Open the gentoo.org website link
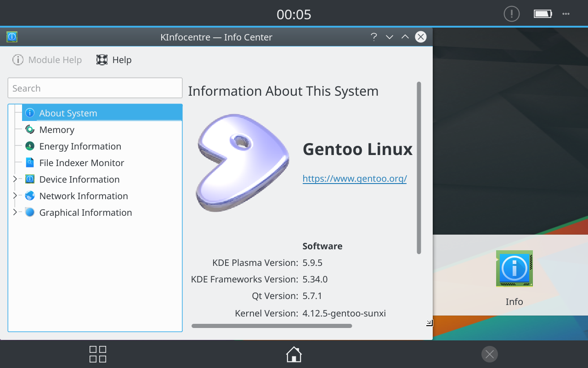This screenshot has height=368, width=588. click(x=355, y=178)
